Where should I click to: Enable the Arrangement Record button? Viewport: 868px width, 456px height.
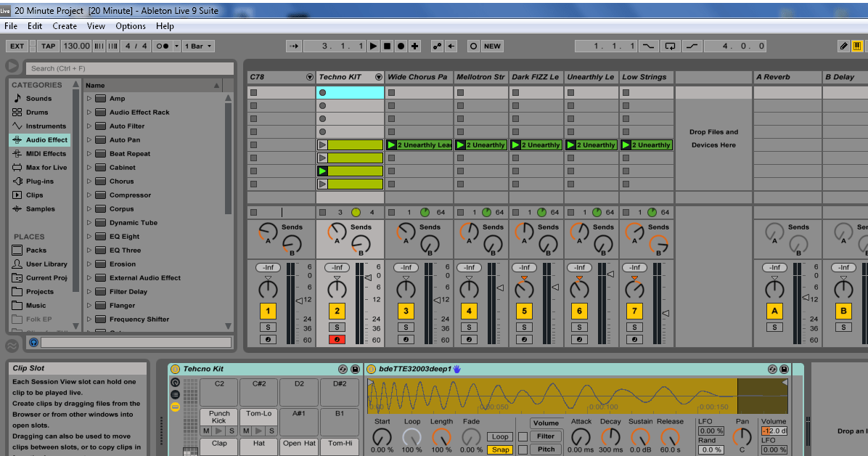(x=401, y=46)
